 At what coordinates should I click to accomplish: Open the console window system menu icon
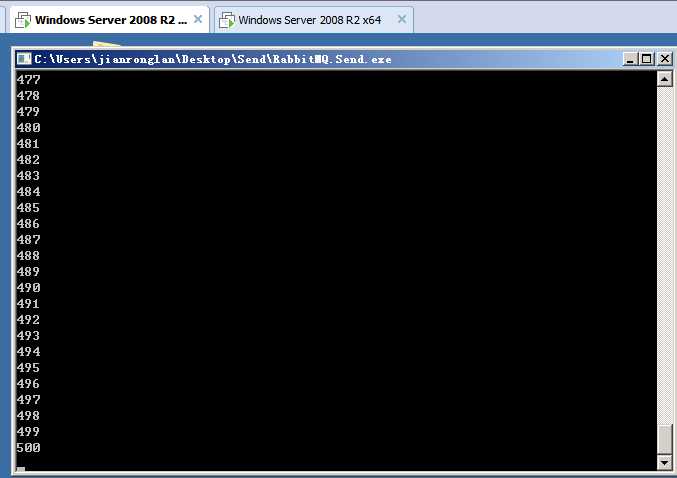coord(24,59)
